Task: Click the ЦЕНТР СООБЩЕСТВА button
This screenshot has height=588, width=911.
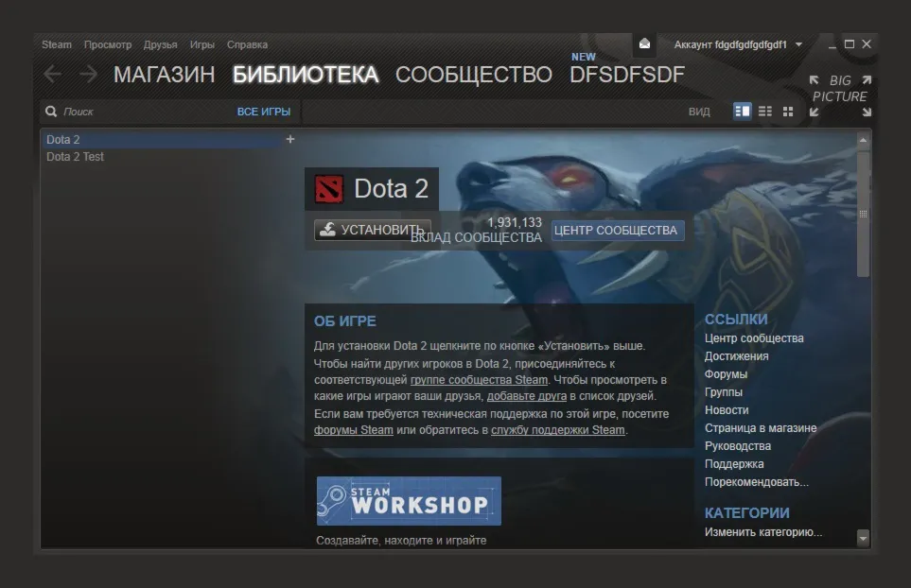Action: (618, 231)
